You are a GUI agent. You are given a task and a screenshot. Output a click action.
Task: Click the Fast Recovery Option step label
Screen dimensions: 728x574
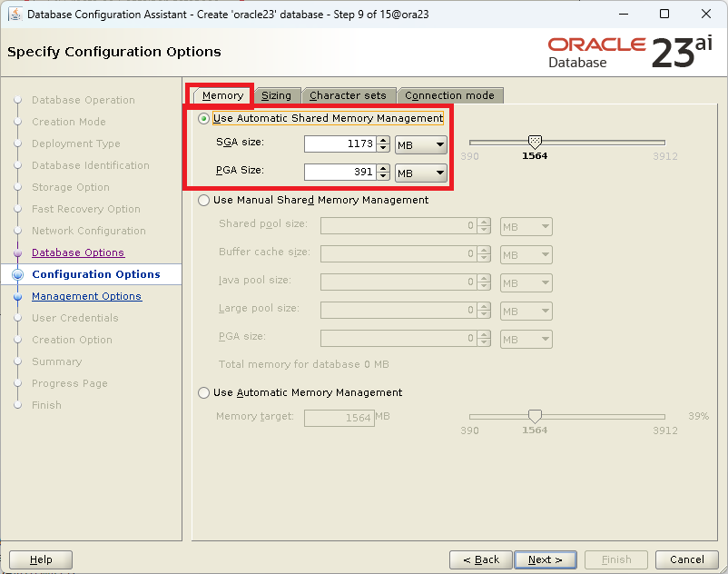pyautogui.click(x=86, y=209)
